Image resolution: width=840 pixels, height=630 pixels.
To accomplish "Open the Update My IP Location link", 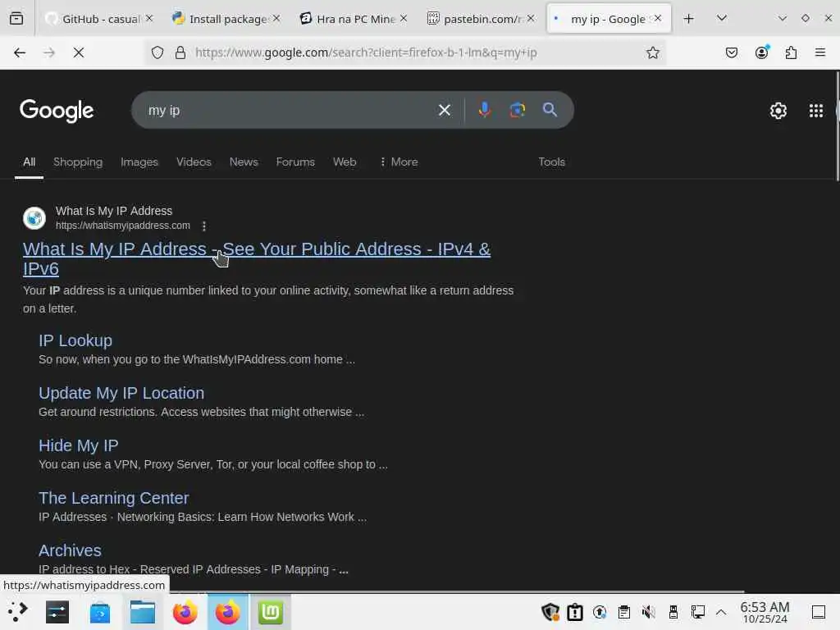I will pyautogui.click(x=121, y=393).
